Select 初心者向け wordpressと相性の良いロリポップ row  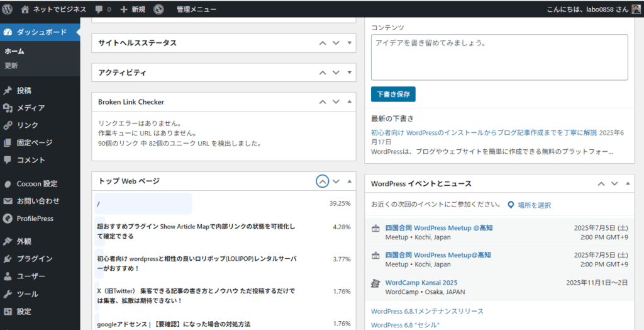pos(223,263)
